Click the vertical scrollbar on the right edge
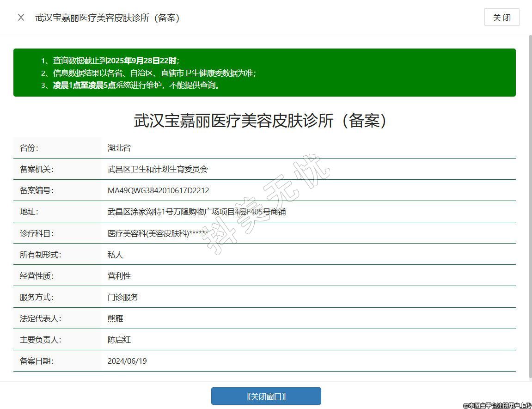Image resolution: width=532 pixels, height=409 pixels. pyautogui.click(x=530, y=208)
